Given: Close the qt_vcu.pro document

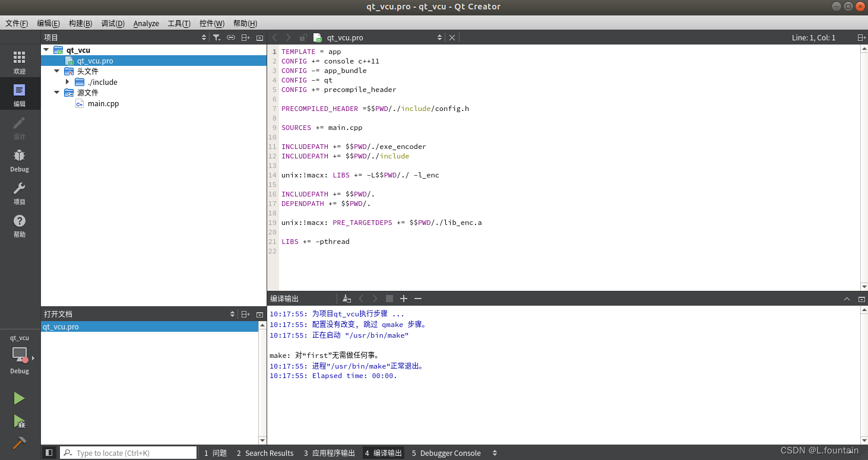Looking at the screenshot, I should click(452, 37).
